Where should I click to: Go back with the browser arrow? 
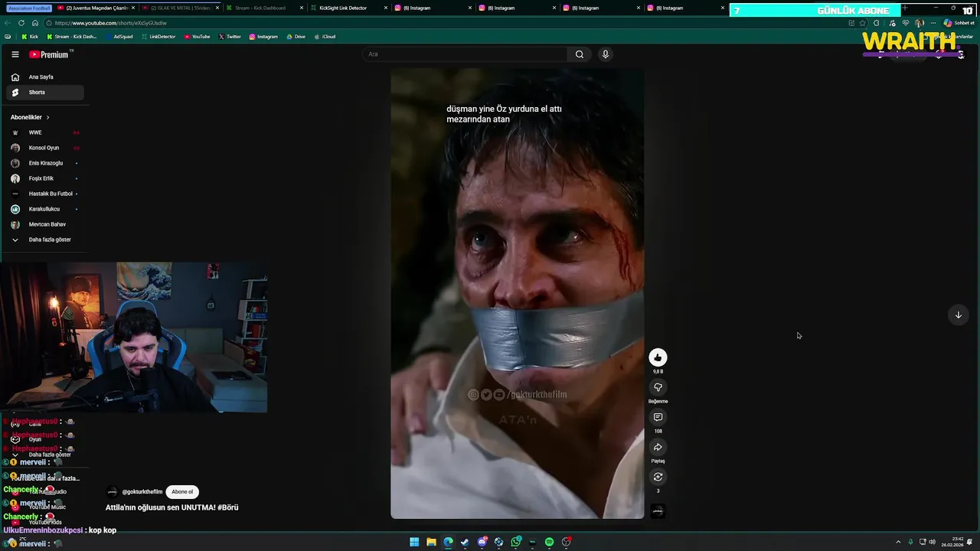click(8, 23)
